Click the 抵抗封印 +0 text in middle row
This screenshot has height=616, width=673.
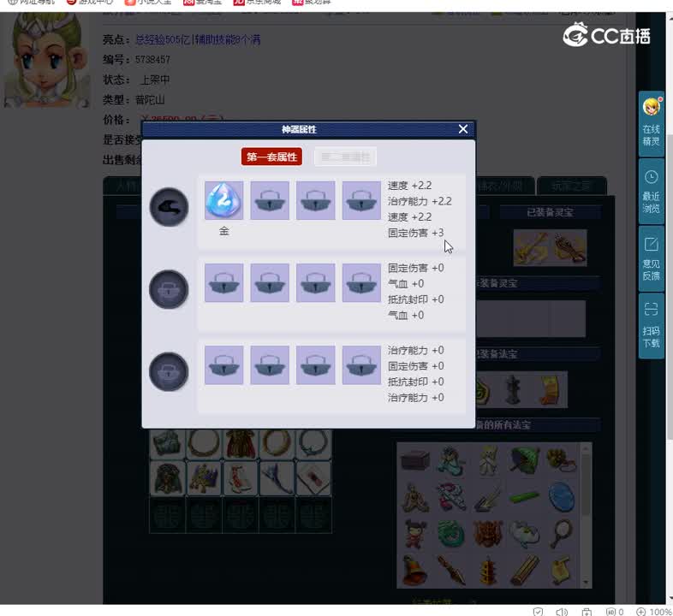tap(415, 299)
